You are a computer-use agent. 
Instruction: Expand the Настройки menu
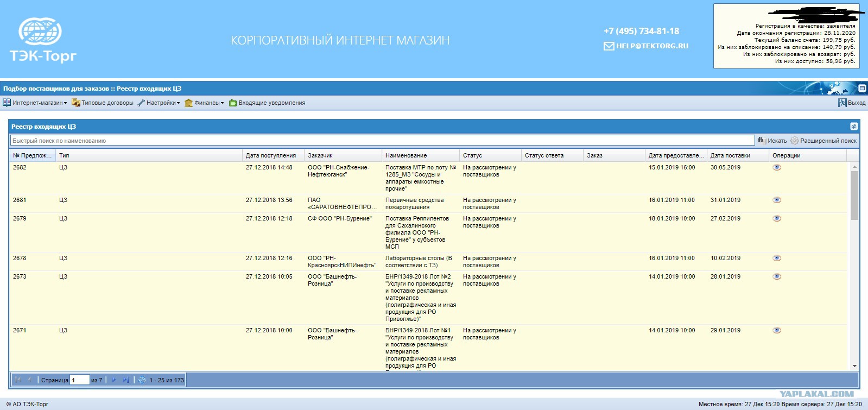tap(159, 103)
